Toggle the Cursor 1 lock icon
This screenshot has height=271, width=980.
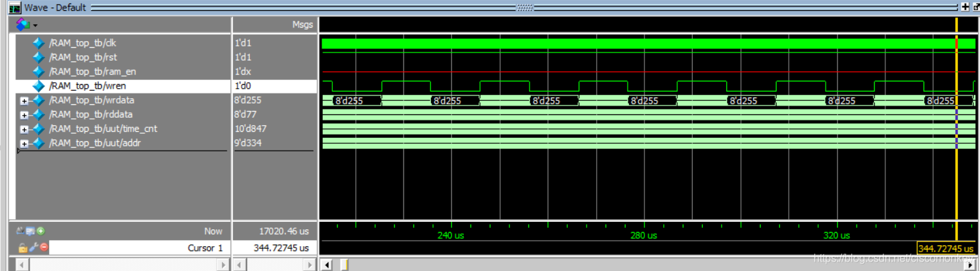22,247
